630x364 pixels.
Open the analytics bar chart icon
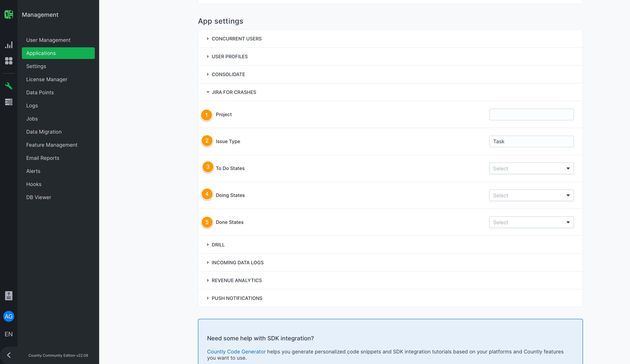tap(9, 45)
